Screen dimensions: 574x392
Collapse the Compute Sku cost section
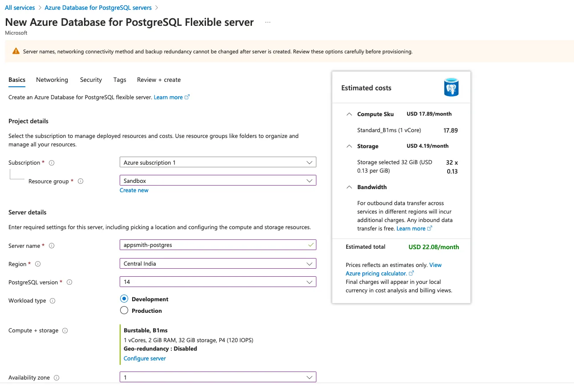[x=349, y=114]
